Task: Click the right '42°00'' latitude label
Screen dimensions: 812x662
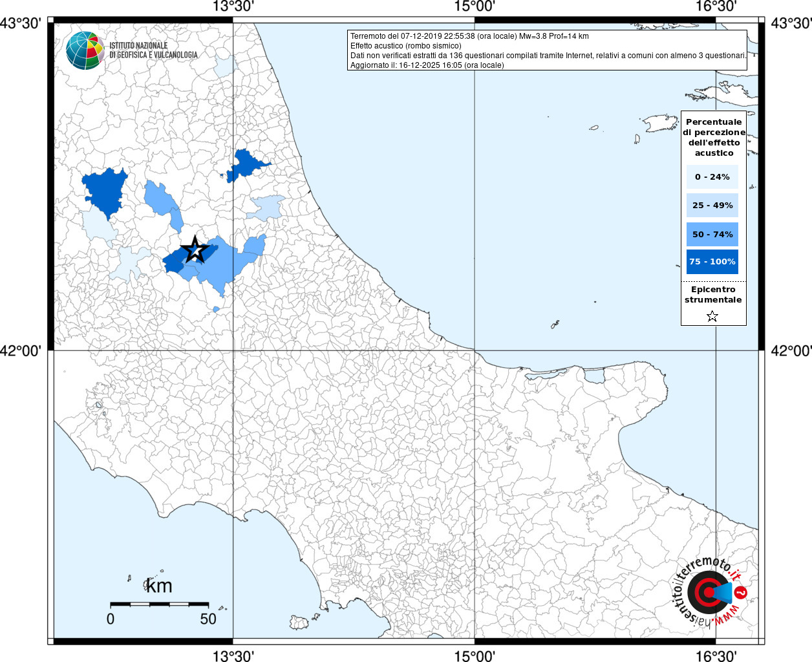Action: click(791, 350)
